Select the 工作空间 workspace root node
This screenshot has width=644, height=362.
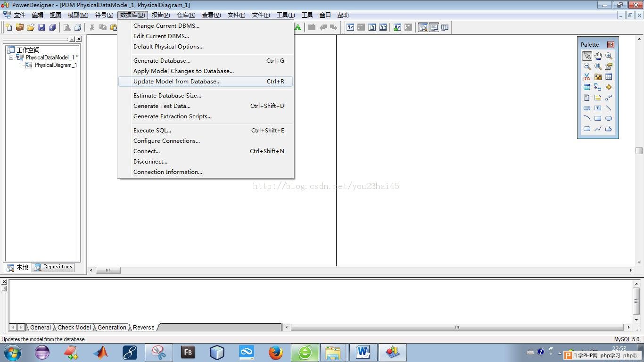point(28,50)
